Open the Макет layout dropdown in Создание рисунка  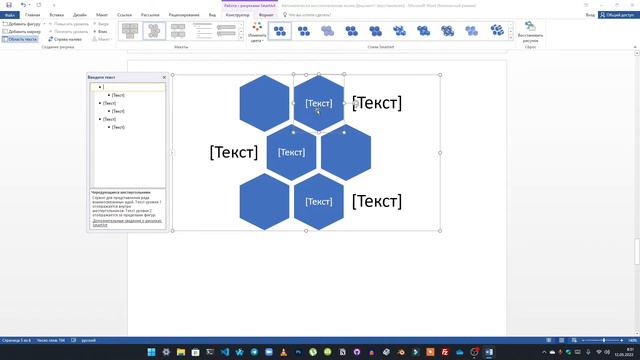[x=102, y=39]
